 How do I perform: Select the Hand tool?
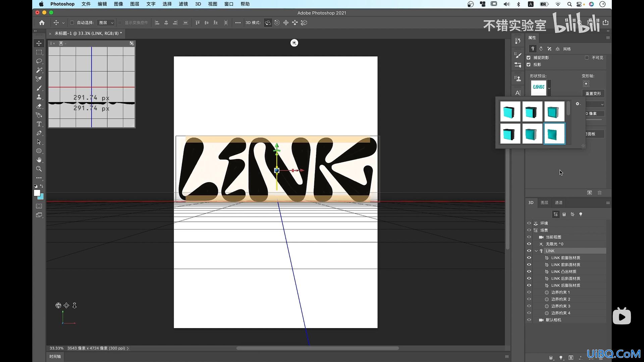pyautogui.click(x=39, y=160)
